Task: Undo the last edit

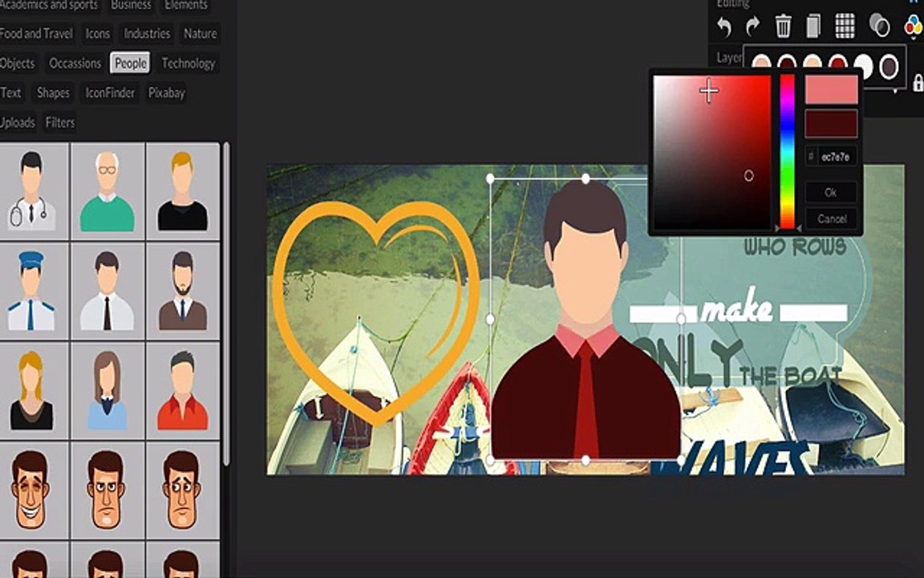Action: (724, 26)
